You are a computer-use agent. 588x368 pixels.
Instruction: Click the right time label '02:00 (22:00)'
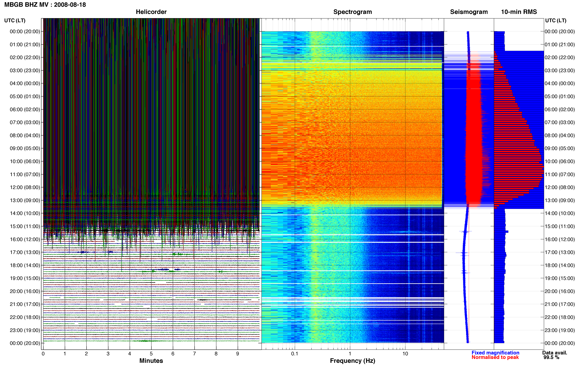(560, 57)
